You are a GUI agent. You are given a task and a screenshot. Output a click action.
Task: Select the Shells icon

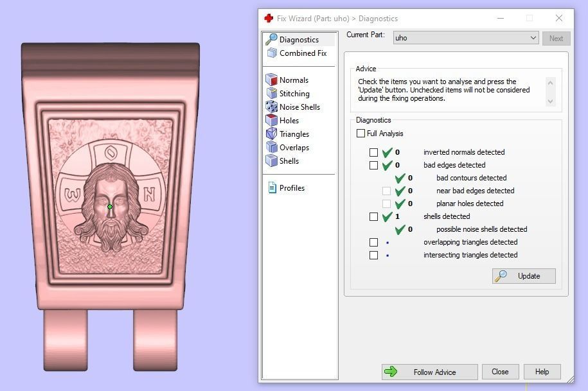(271, 161)
